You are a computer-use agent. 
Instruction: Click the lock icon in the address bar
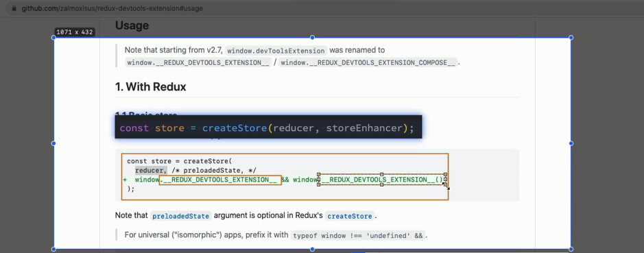tap(14, 8)
